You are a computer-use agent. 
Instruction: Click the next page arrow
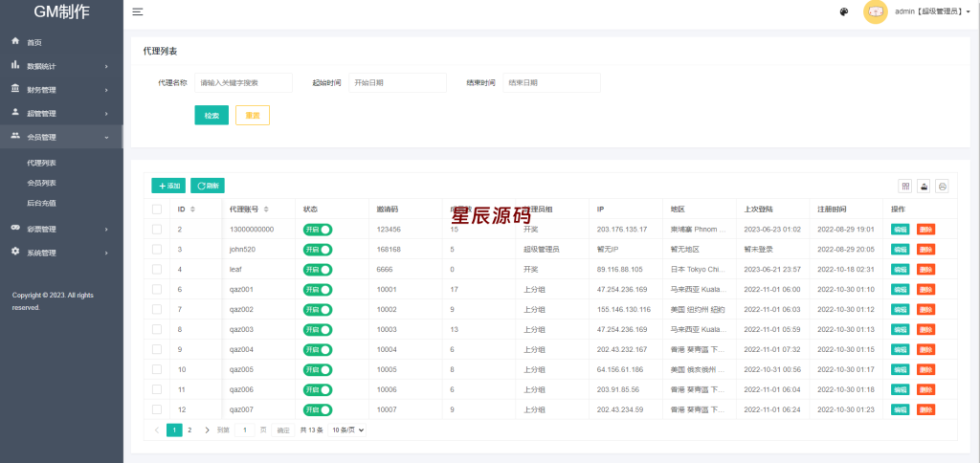pyautogui.click(x=207, y=430)
